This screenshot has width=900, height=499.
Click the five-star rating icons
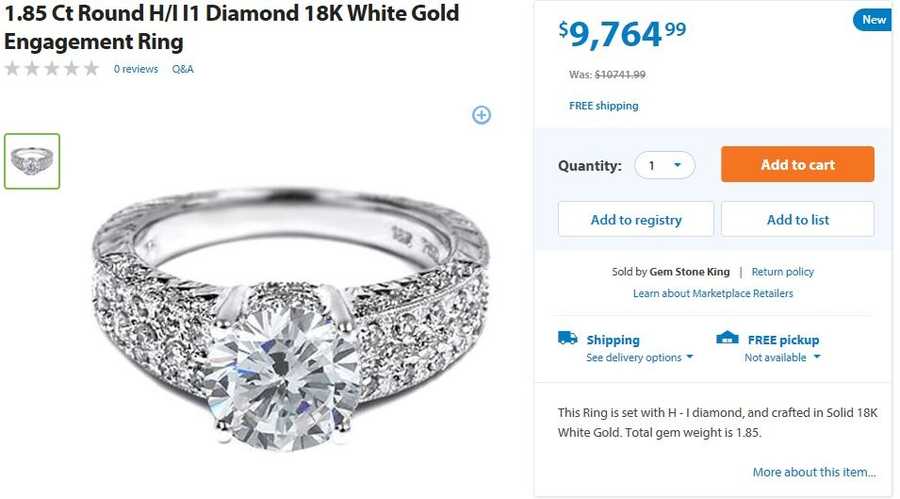[52, 69]
